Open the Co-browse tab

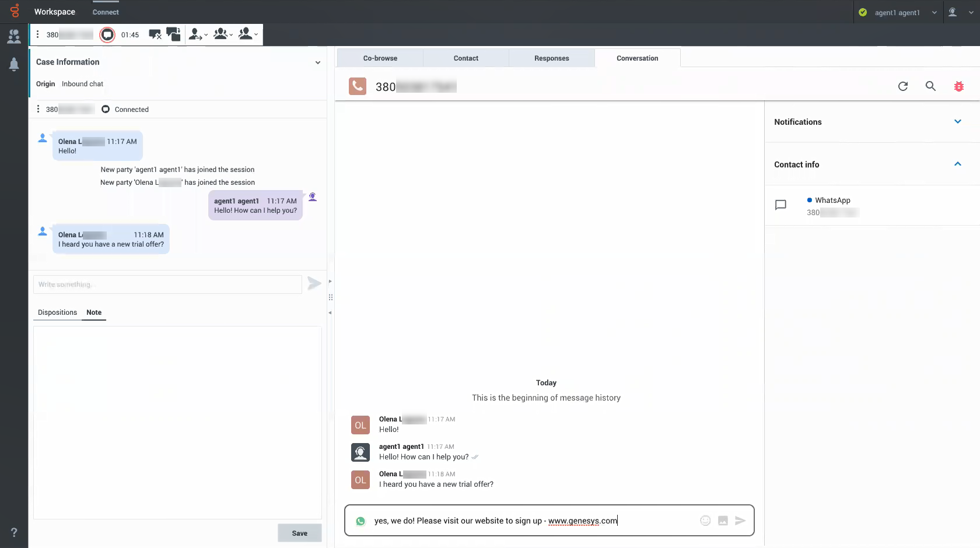[380, 58]
